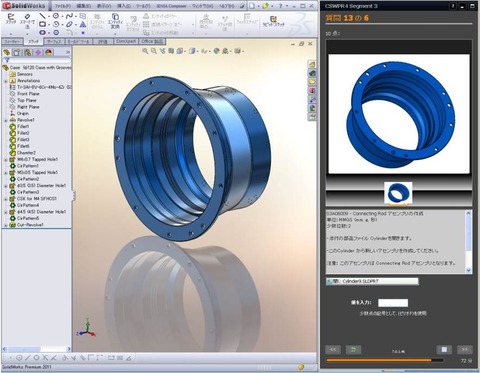Click the exam time progress bar
This screenshot has height=373, width=480.
[385, 360]
